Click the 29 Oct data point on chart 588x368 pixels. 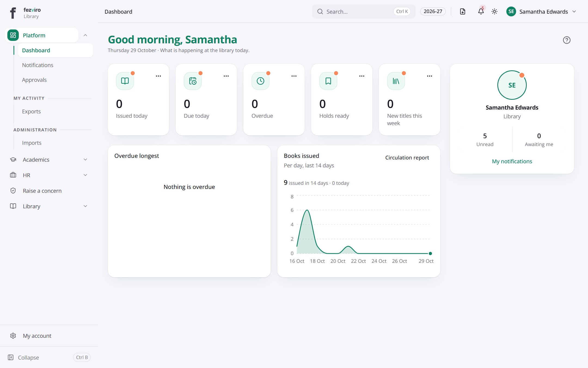(430, 254)
